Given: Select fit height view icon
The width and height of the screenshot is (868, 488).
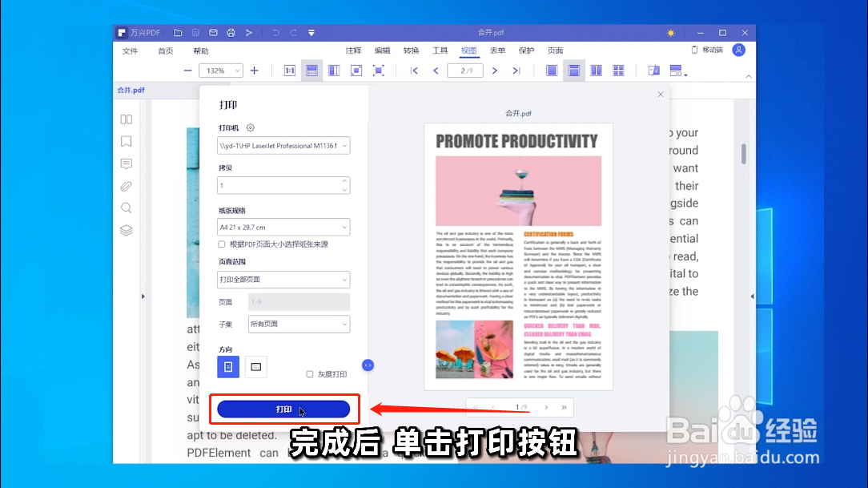Looking at the screenshot, I should tap(334, 71).
